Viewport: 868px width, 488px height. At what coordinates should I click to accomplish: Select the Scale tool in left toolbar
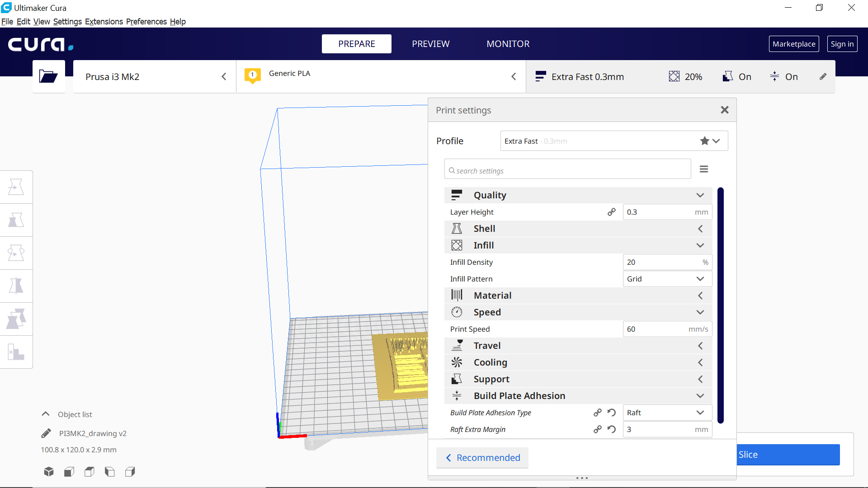[x=16, y=220]
